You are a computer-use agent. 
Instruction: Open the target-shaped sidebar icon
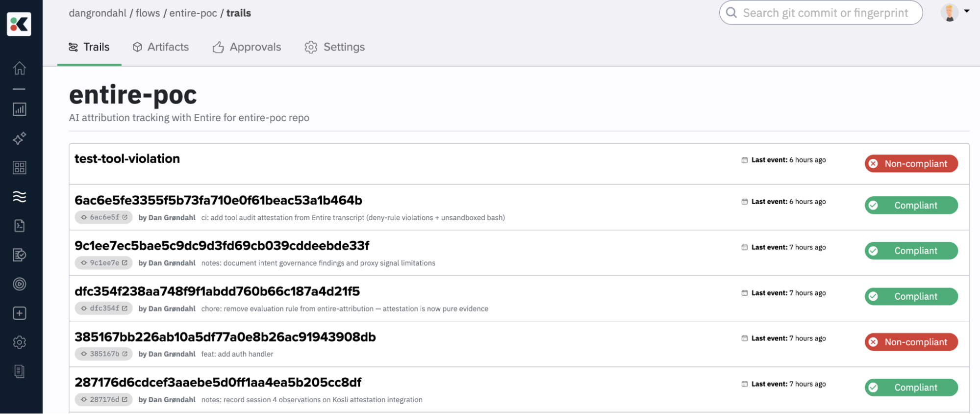click(x=19, y=284)
